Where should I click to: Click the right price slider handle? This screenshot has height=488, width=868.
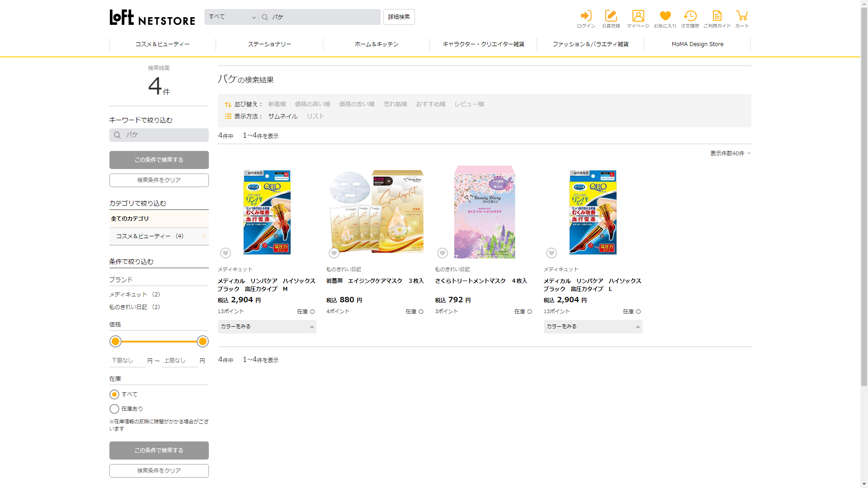point(203,342)
